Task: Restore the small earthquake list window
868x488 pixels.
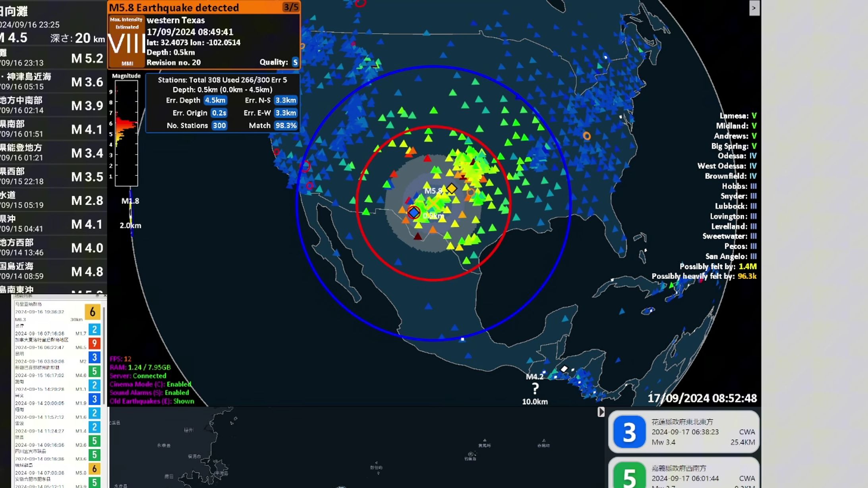Action: point(97,296)
